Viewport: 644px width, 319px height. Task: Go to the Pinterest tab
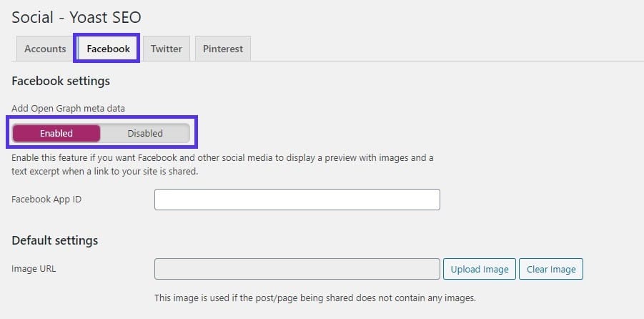(x=222, y=49)
